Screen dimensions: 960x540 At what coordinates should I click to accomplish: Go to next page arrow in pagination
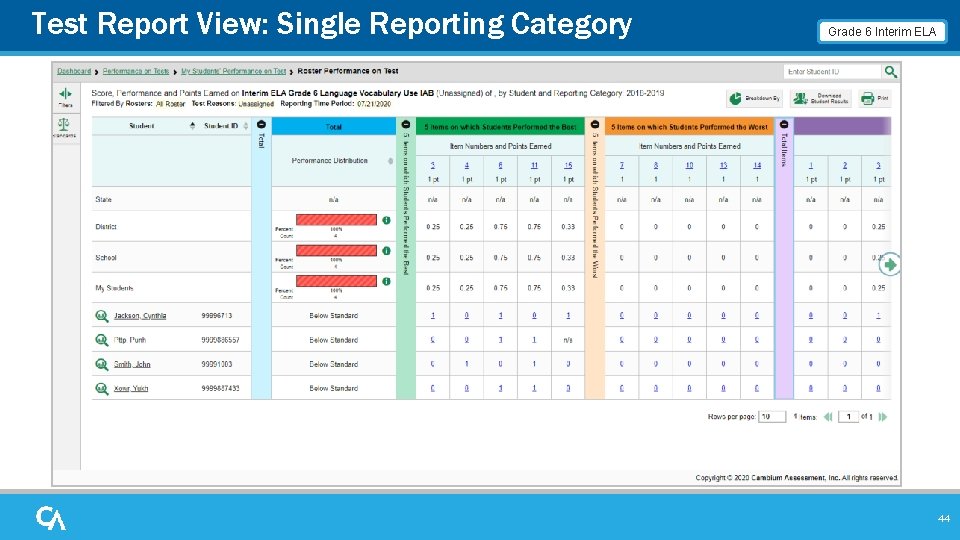pos(882,417)
